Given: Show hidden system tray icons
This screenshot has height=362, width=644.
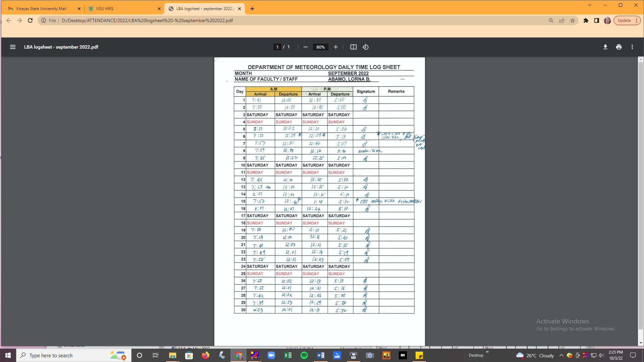Looking at the screenshot, I should point(561,355).
